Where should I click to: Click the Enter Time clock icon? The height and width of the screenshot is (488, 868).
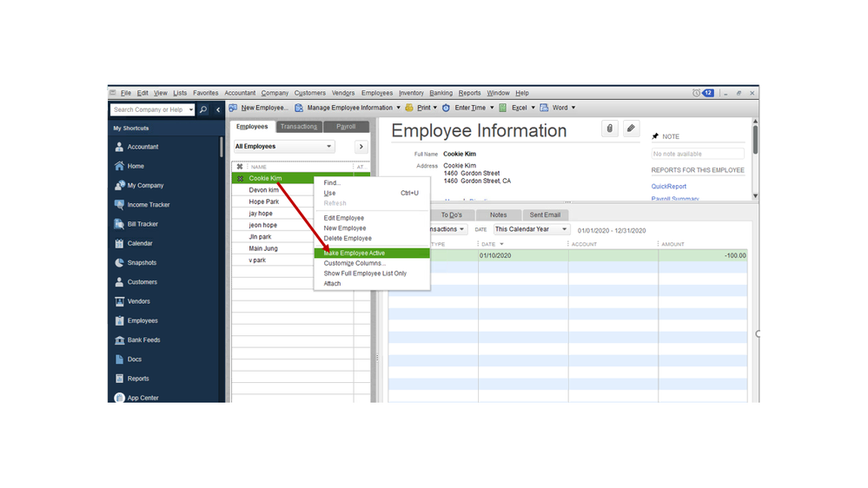(x=446, y=108)
